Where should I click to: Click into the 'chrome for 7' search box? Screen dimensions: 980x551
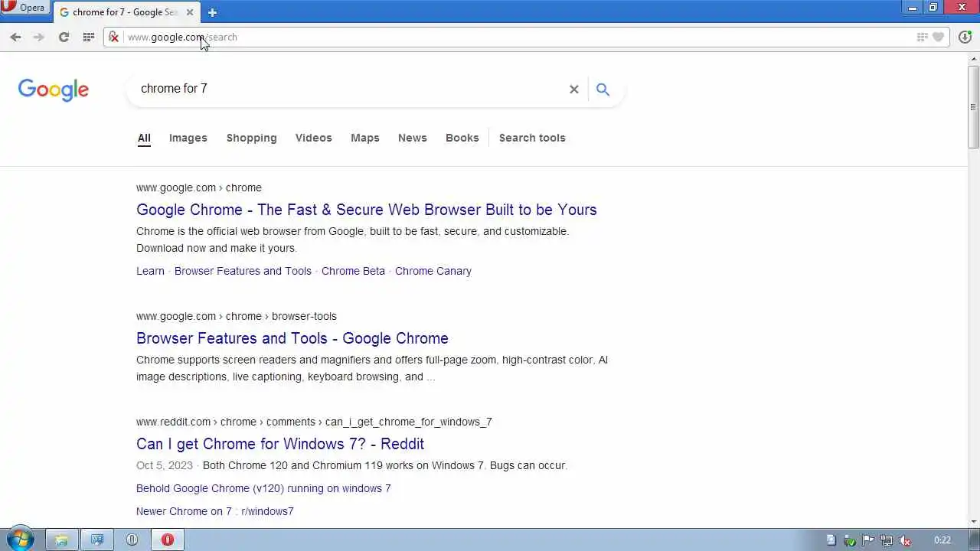pos(348,89)
